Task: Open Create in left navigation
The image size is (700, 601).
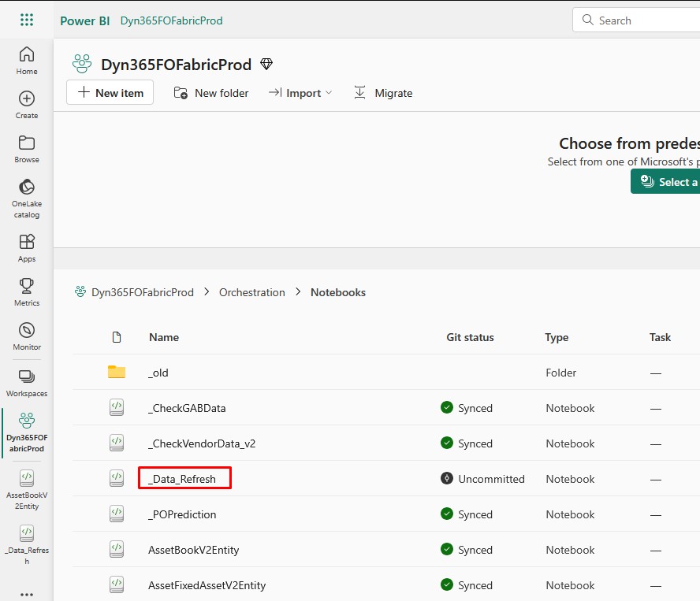Action: 27,105
